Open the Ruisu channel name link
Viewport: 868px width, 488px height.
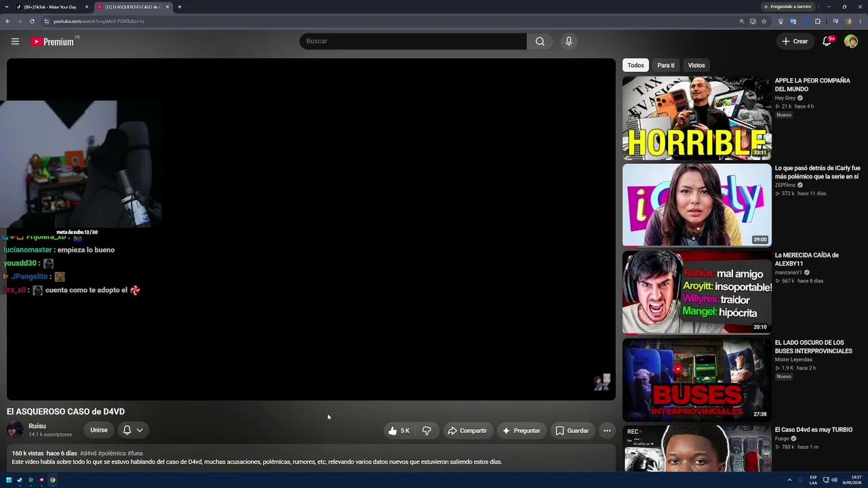[x=37, y=426]
